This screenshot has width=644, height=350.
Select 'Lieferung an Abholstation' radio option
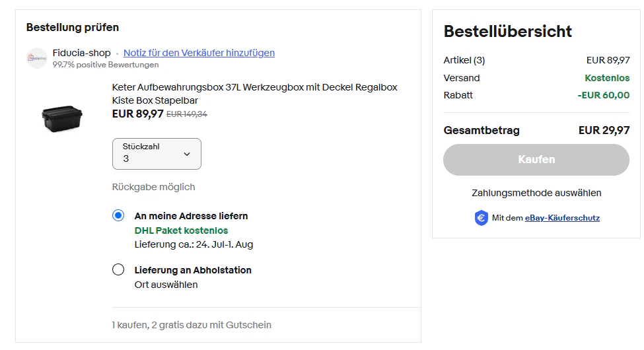tap(118, 269)
